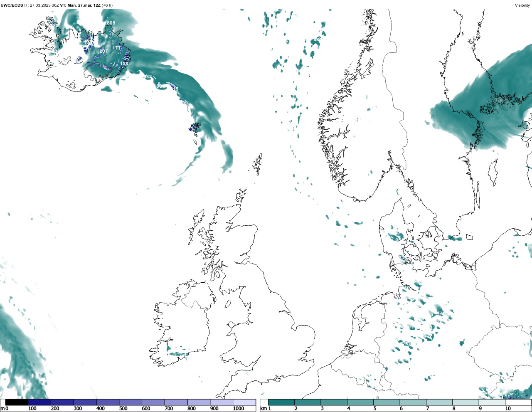The image size is (532, 412).
Task: Click the '2' tick label in km legend
Action: coord(296,409)
